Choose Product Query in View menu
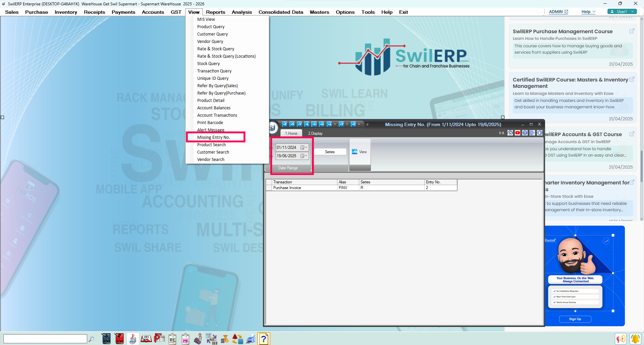The width and height of the screenshot is (644, 345). [x=211, y=27]
